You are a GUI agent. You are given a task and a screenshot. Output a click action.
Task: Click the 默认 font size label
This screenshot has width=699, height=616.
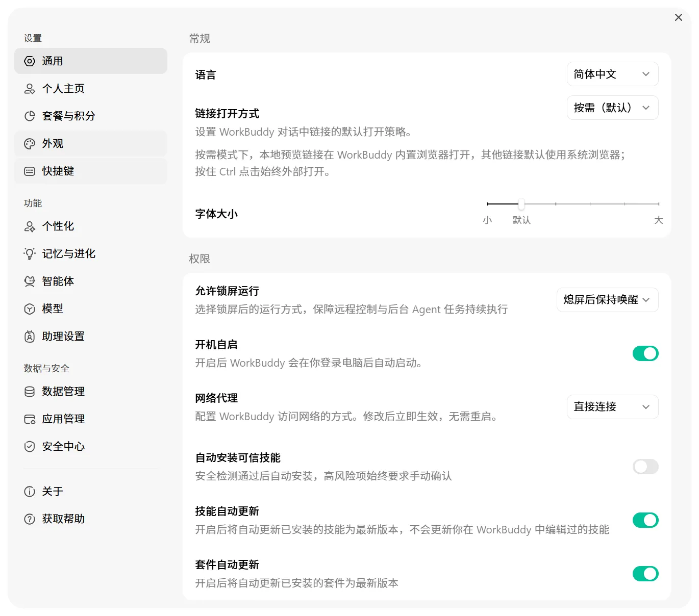(521, 220)
